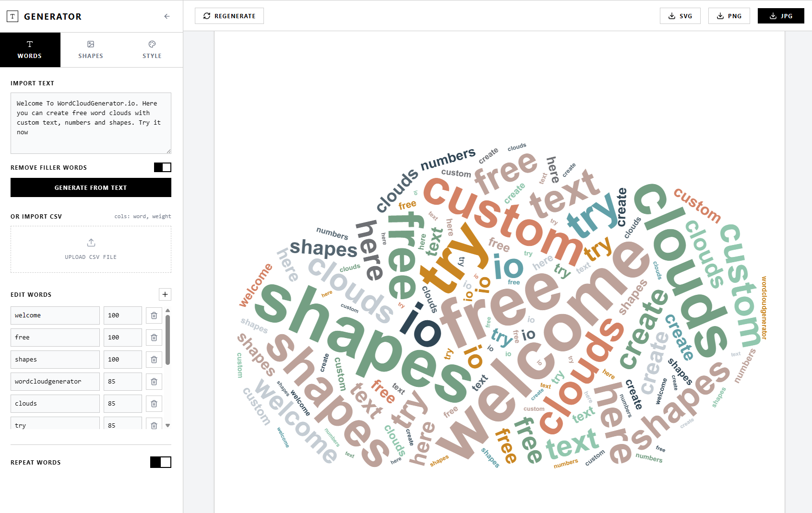Screen dimensions: 812x513
Task: Open the Style tab
Action: [152, 49]
